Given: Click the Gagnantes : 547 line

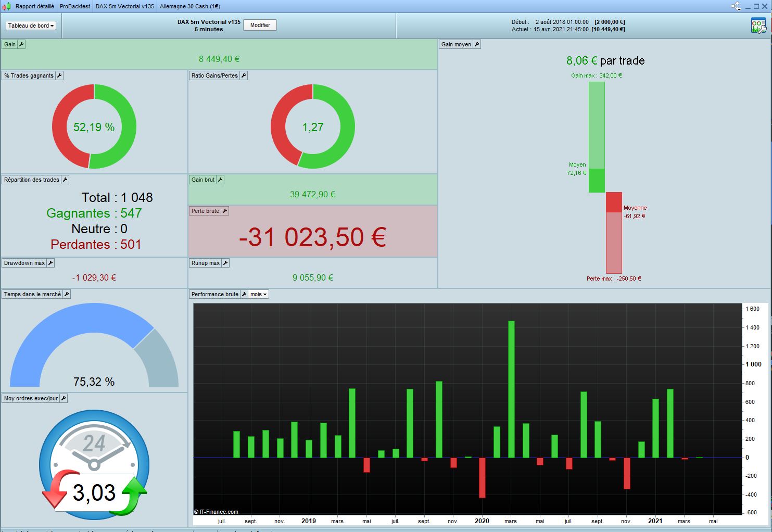Looking at the screenshot, I should 94,213.
